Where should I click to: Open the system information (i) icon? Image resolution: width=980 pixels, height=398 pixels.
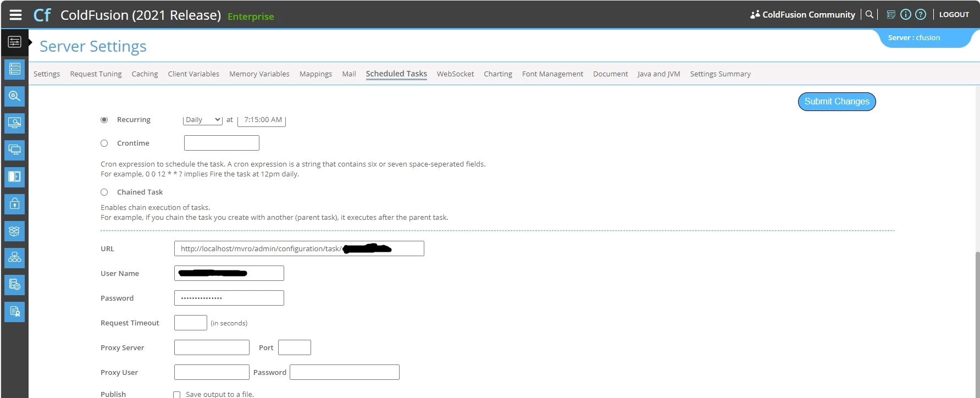906,15
